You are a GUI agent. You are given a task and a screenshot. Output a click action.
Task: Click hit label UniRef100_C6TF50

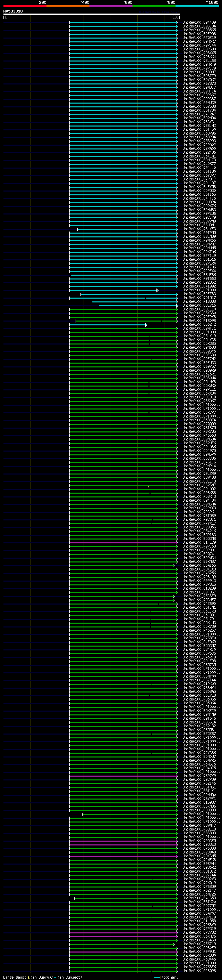pos(199,129)
